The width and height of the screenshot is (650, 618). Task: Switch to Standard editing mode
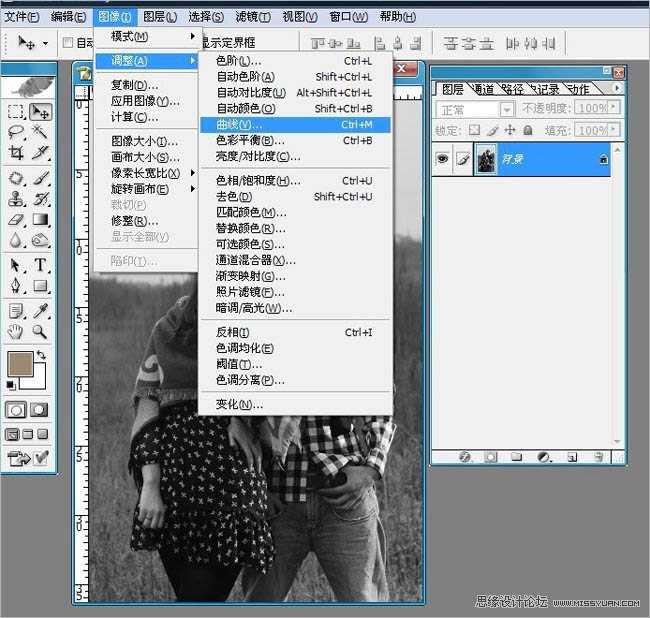[x=16, y=410]
